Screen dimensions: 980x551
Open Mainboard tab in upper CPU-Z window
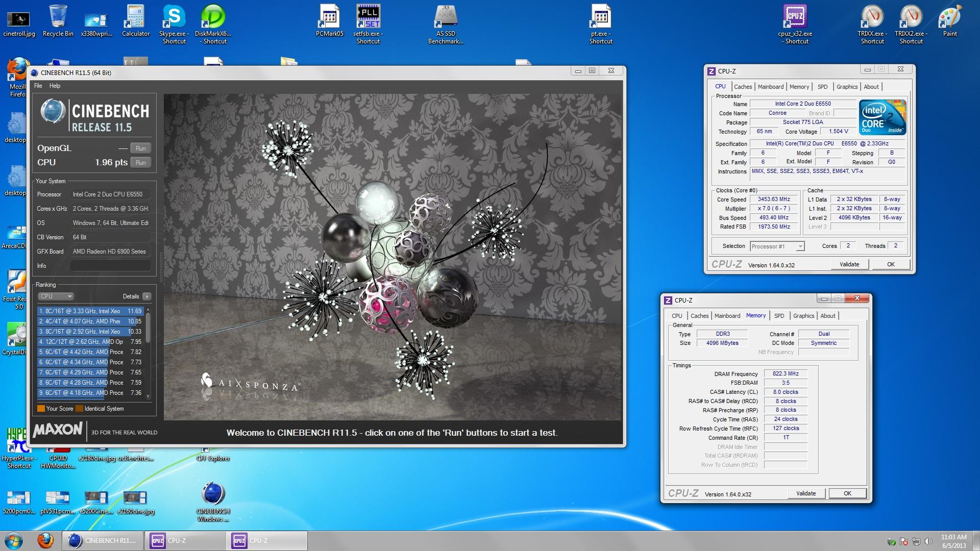pyautogui.click(x=770, y=87)
